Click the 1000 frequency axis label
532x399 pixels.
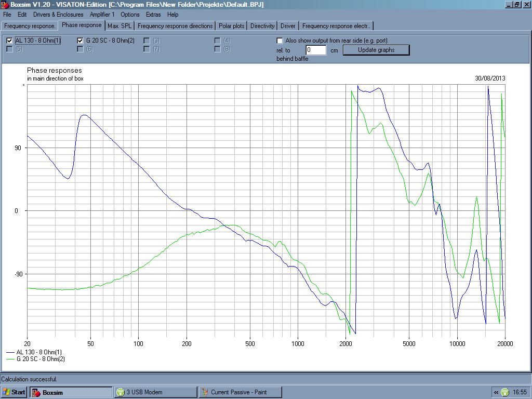coord(298,344)
